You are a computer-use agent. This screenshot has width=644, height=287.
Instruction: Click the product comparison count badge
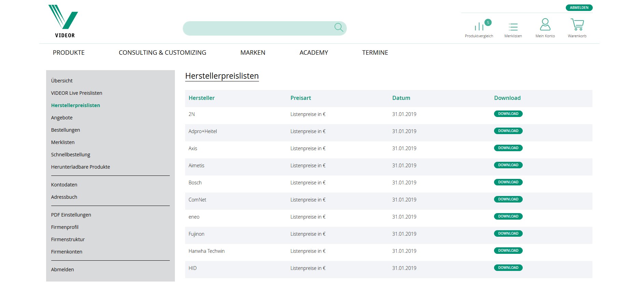(x=488, y=23)
